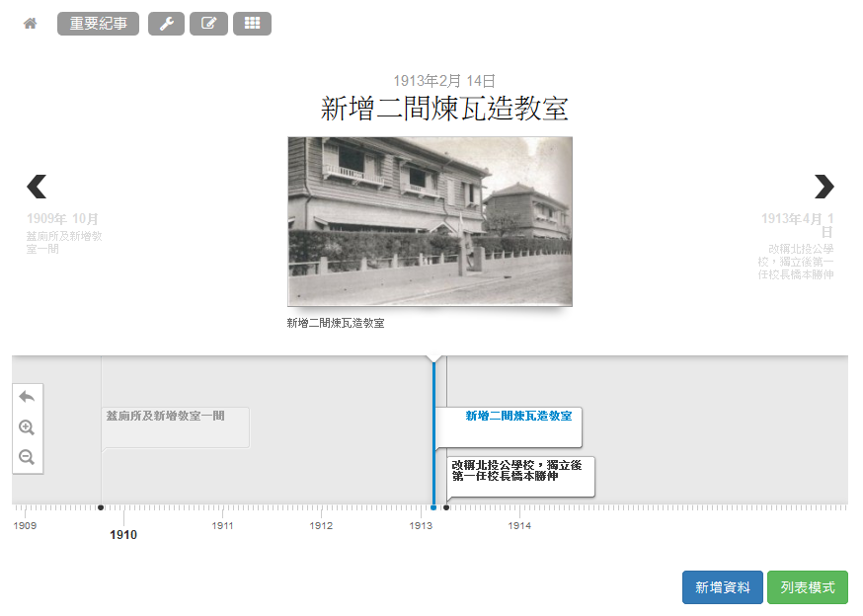
Task: Select the 新增二間煉瓦造教室 timeline flag
Action: tap(517, 417)
